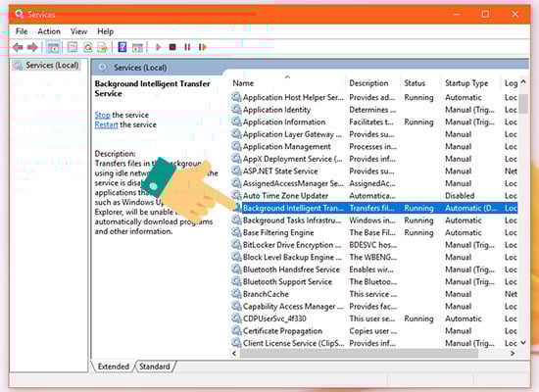Click the vertical scrollbar down arrow

coord(523,343)
